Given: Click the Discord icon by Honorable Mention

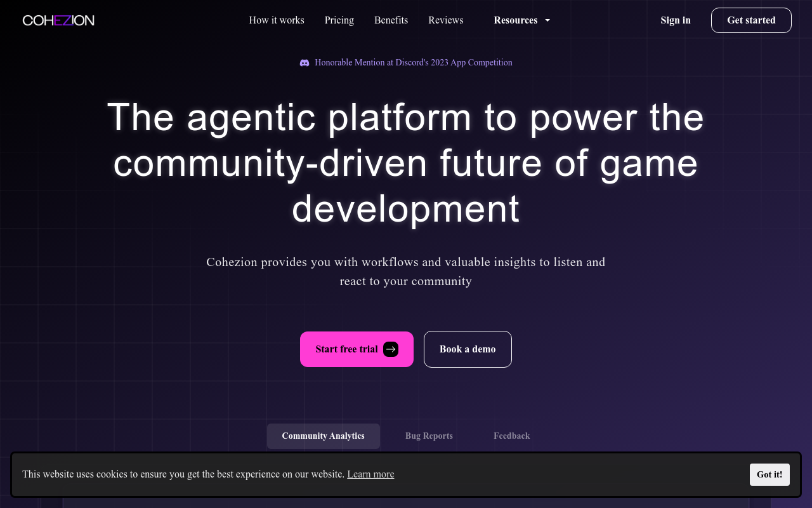Looking at the screenshot, I should coord(304,63).
